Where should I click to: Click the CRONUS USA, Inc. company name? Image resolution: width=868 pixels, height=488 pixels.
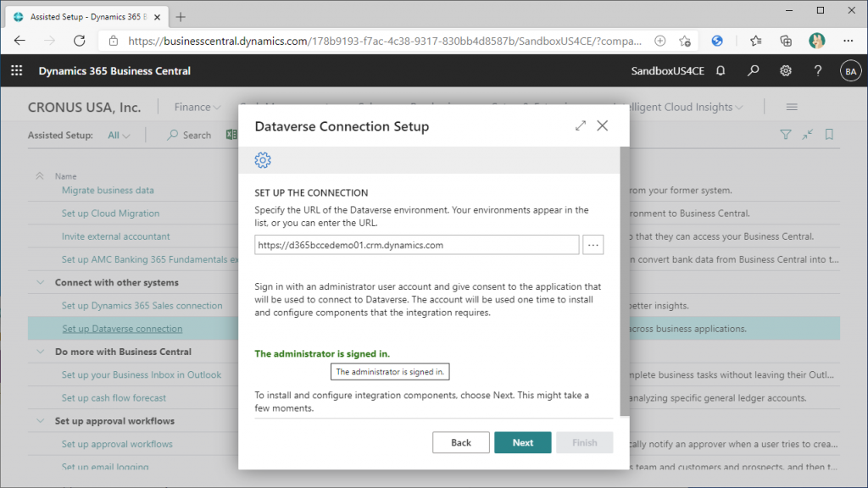85,107
